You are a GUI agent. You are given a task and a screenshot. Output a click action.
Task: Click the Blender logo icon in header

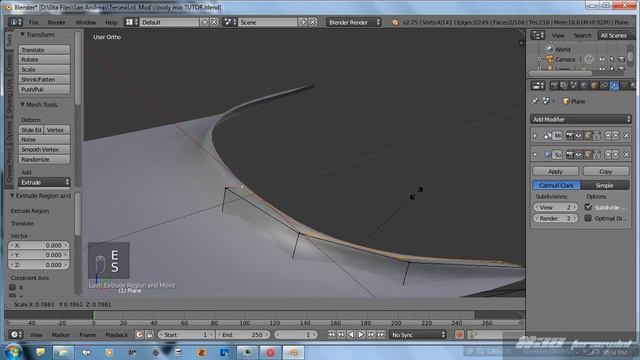point(395,22)
